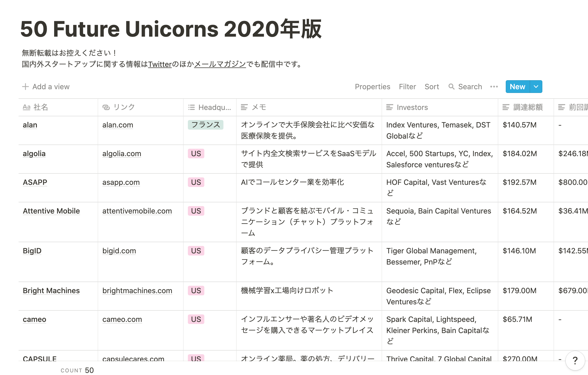The width and height of the screenshot is (588, 375).
Task: Click the COUNT 50 footer value
Action: (x=77, y=370)
